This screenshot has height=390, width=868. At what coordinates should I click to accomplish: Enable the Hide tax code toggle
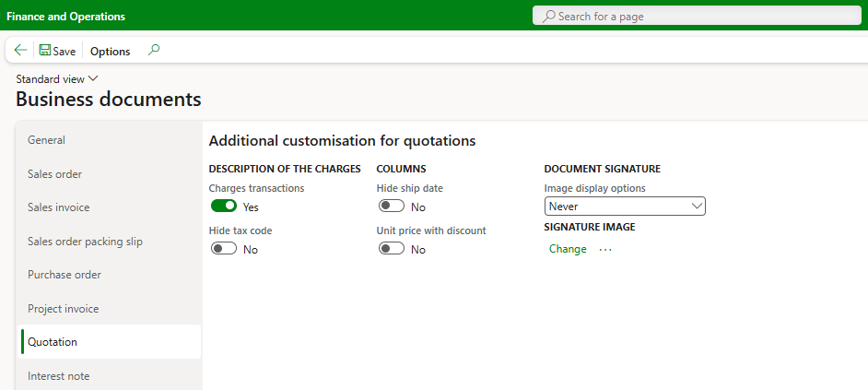coord(224,249)
